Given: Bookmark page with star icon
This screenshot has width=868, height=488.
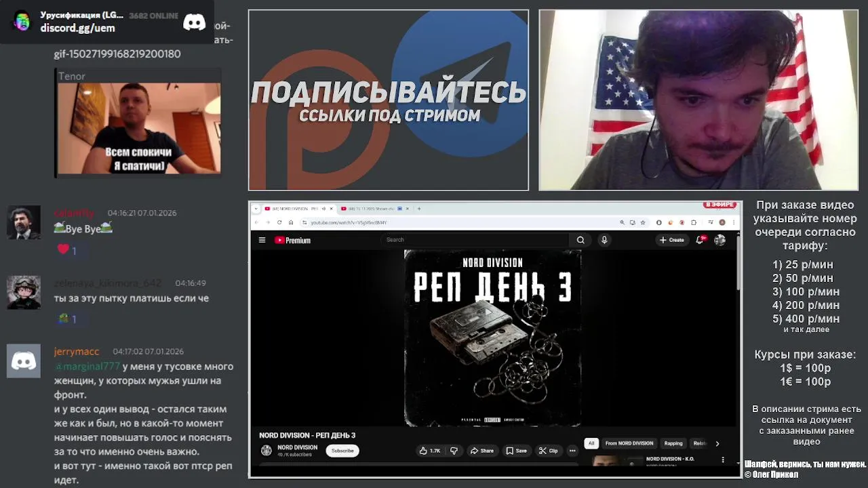Looking at the screenshot, I should pyautogui.click(x=643, y=222).
